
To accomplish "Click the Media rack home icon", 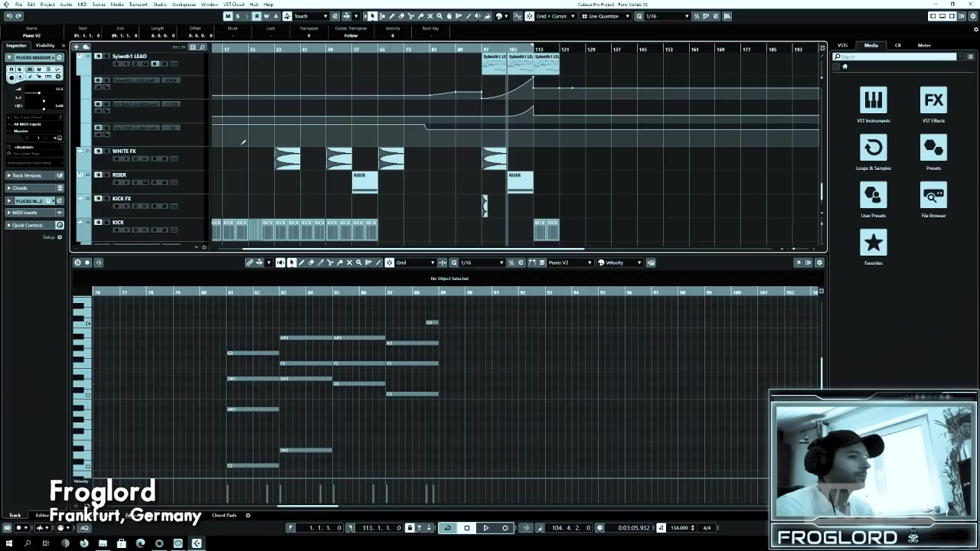I will (845, 67).
